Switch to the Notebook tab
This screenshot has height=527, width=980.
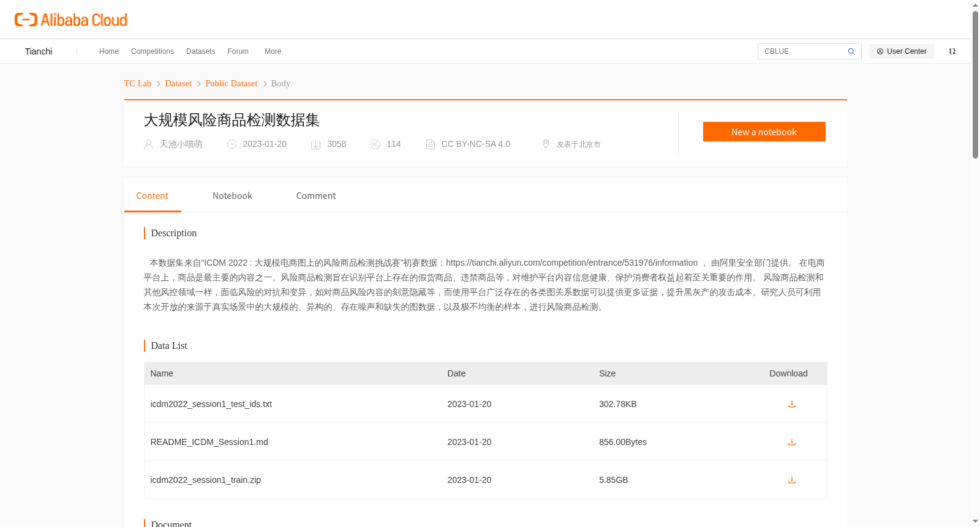point(232,196)
